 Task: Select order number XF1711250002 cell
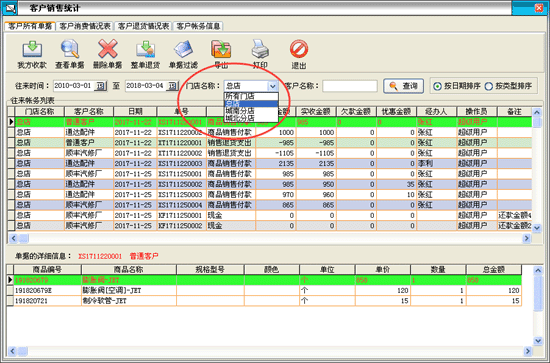click(x=181, y=226)
